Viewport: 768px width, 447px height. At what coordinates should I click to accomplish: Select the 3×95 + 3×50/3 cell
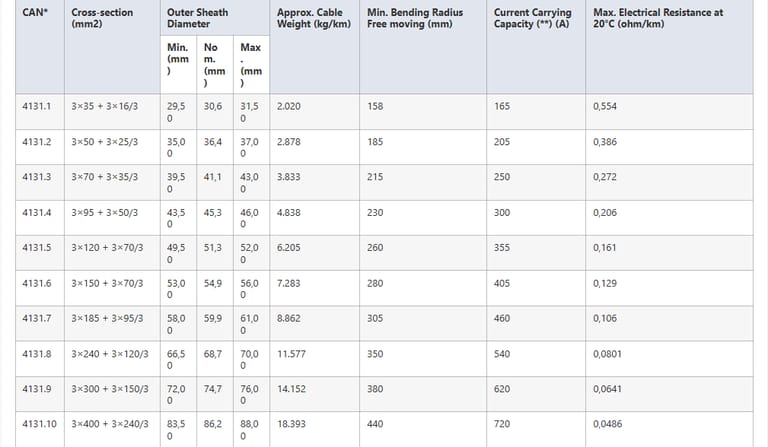click(x=104, y=213)
